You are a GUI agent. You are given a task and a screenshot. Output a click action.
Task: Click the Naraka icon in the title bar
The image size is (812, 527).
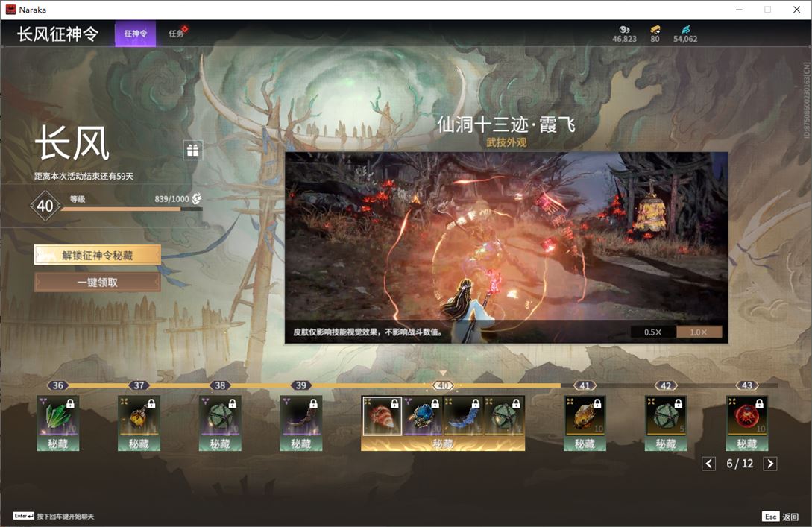point(10,10)
